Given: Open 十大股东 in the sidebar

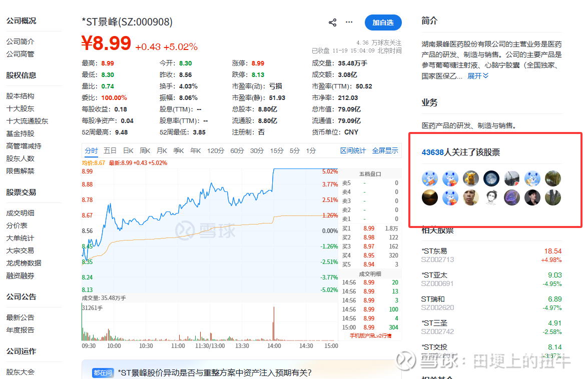Looking at the screenshot, I should (x=20, y=108).
